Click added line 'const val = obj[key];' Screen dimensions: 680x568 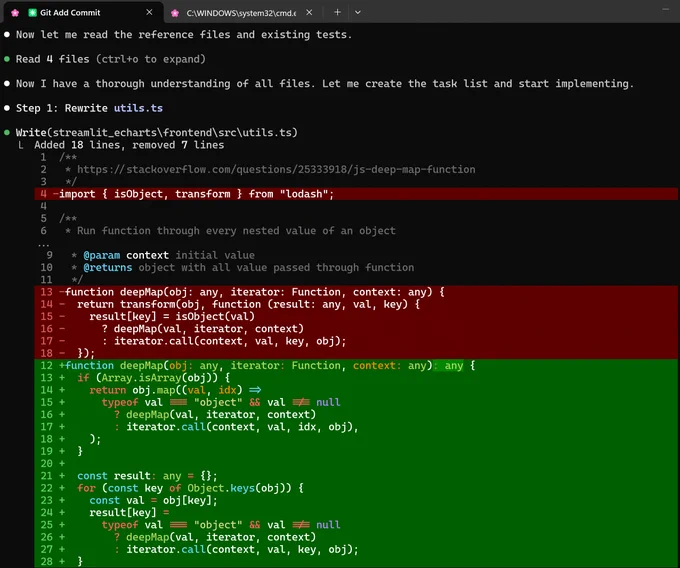[x=356, y=500]
